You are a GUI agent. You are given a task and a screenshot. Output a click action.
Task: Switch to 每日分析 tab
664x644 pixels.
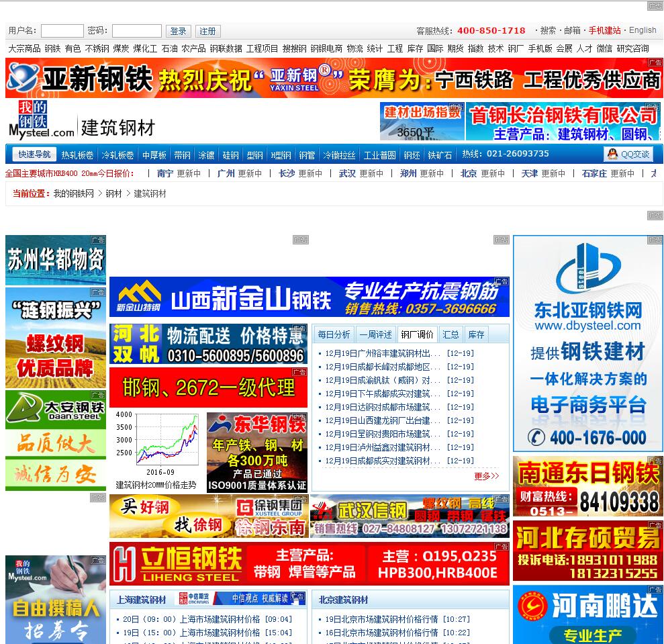pyautogui.click(x=334, y=334)
